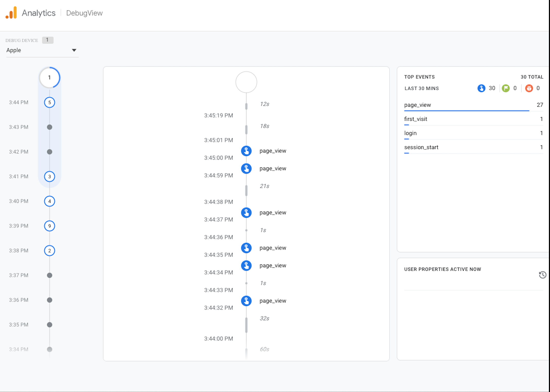Select the 3:44 PM minute bubble with 5 events
This screenshot has width=550, height=392.
pyautogui.click(x=49, y=102)
